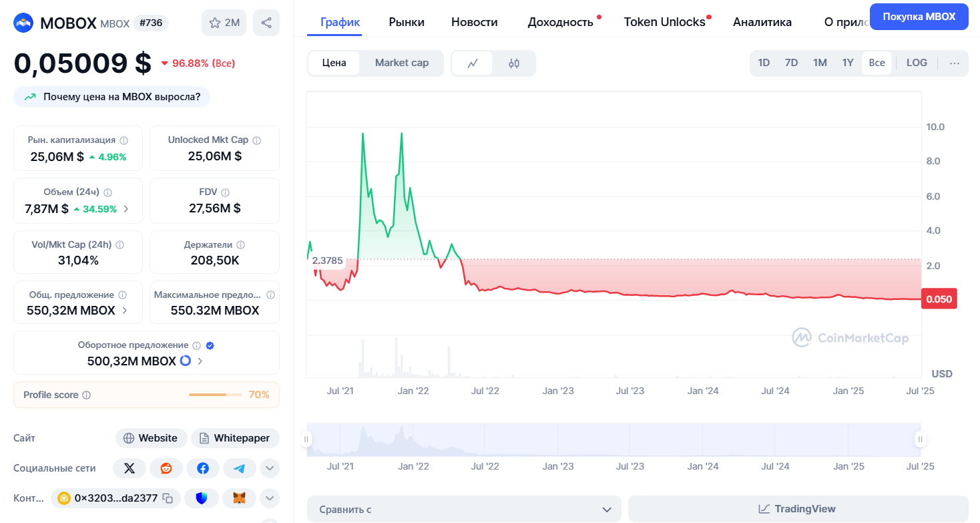Open the TradingView chart button
980x523 pixels.
[798, 509]
